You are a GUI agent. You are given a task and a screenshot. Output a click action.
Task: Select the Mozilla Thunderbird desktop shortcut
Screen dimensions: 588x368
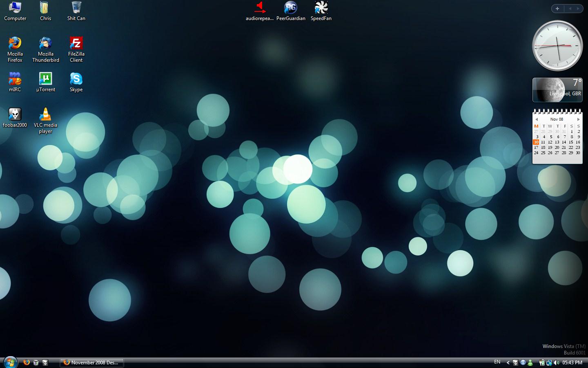pyautogui.click(x=46, y=49)
